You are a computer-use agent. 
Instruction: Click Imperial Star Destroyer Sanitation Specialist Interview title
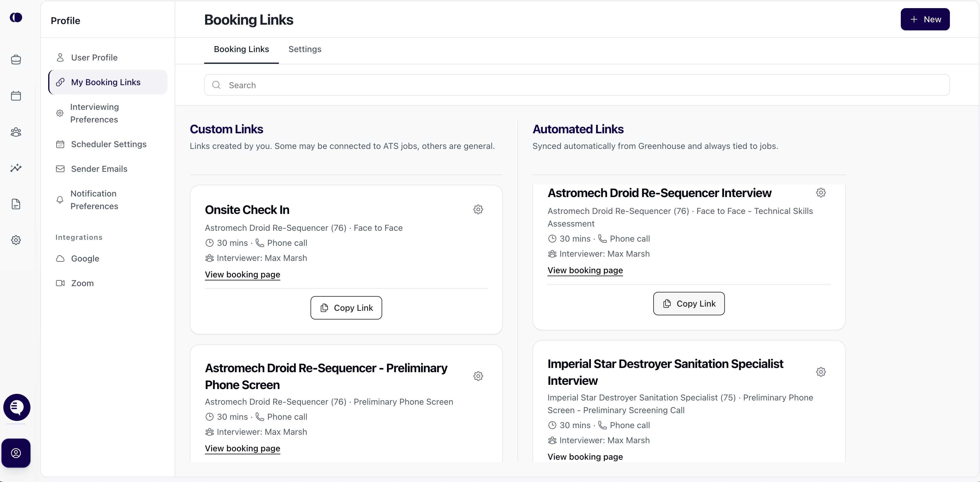665,372
